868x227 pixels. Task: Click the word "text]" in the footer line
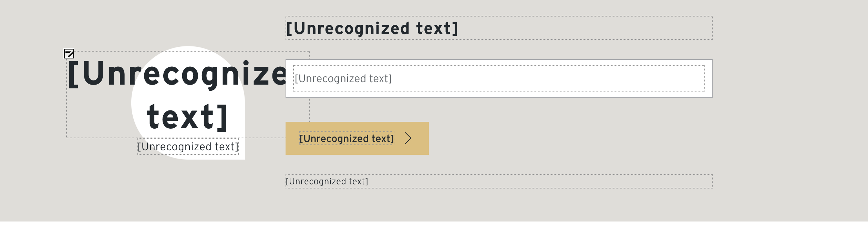358,182
